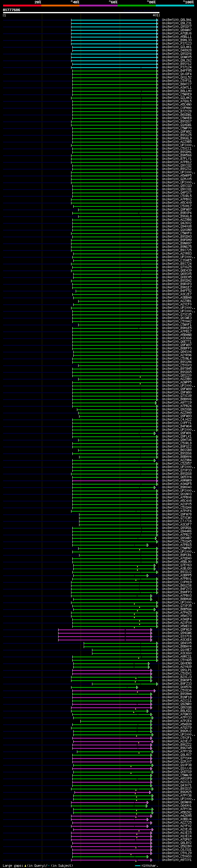Click hit label UniRef100_B8BAY4
197x868 pixels.
click(x=177, y=646)
